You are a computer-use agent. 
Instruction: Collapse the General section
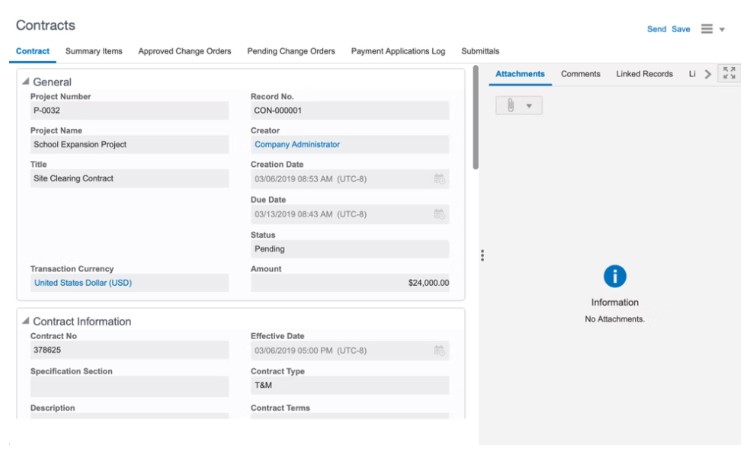click(25, 82)
